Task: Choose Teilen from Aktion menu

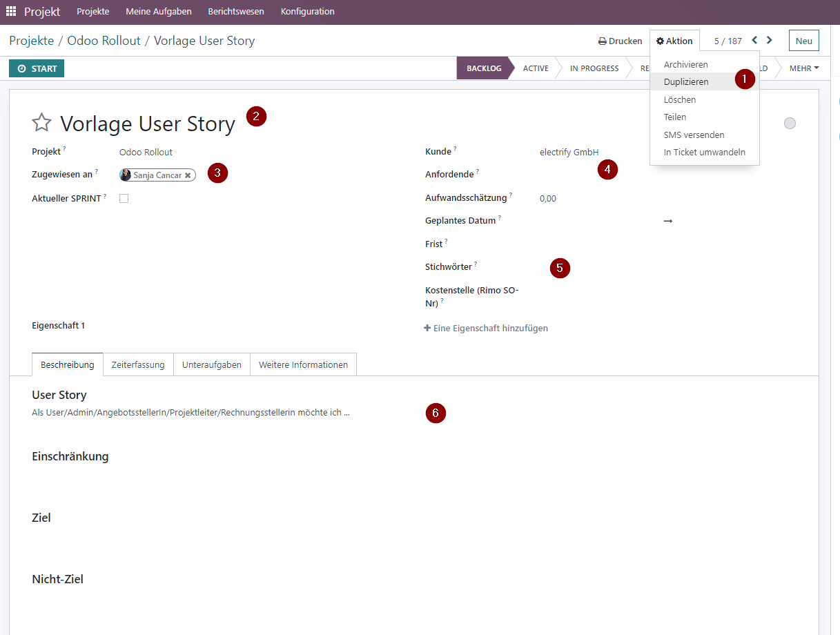Action: pyautogui.click(x=705, y=117)
